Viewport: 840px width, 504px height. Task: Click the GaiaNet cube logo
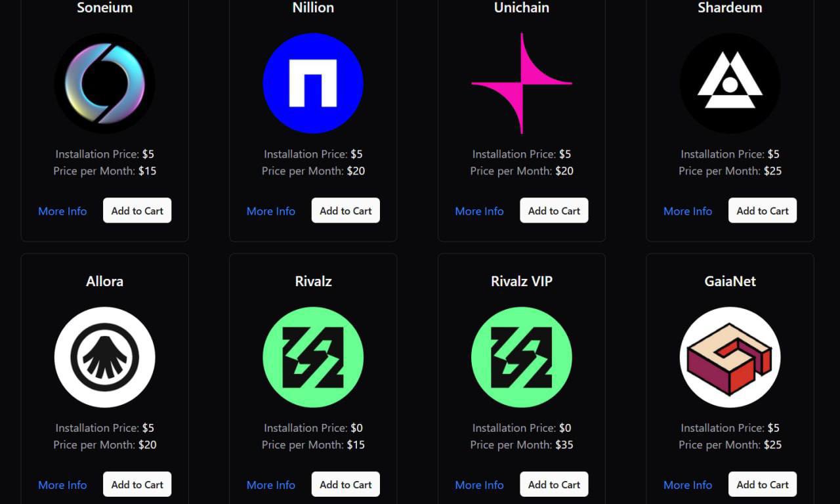[x=730, y=357]
